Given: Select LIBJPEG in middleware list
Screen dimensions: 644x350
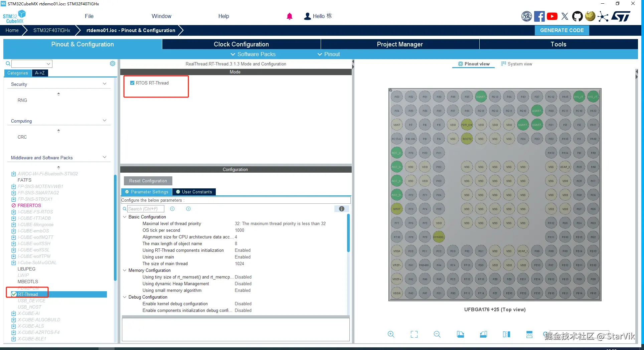Looking at the screenshot, I should (26, 269).
